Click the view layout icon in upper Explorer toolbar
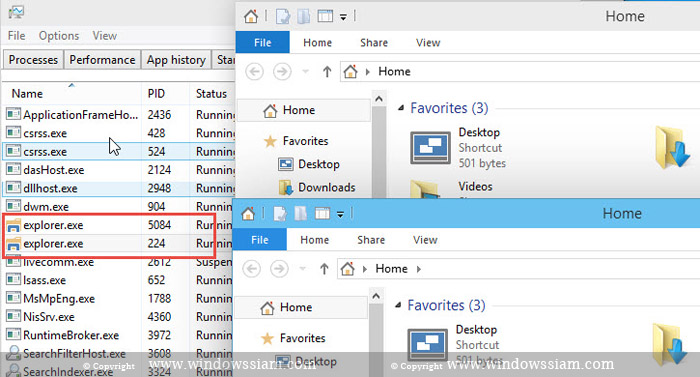700x377 pixels. coord(325,17)
